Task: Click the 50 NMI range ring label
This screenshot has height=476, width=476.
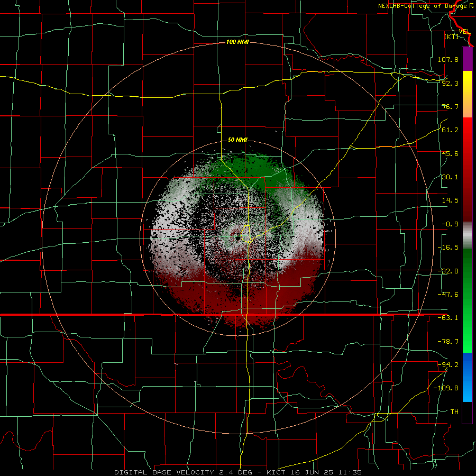Action: (237, 140)
